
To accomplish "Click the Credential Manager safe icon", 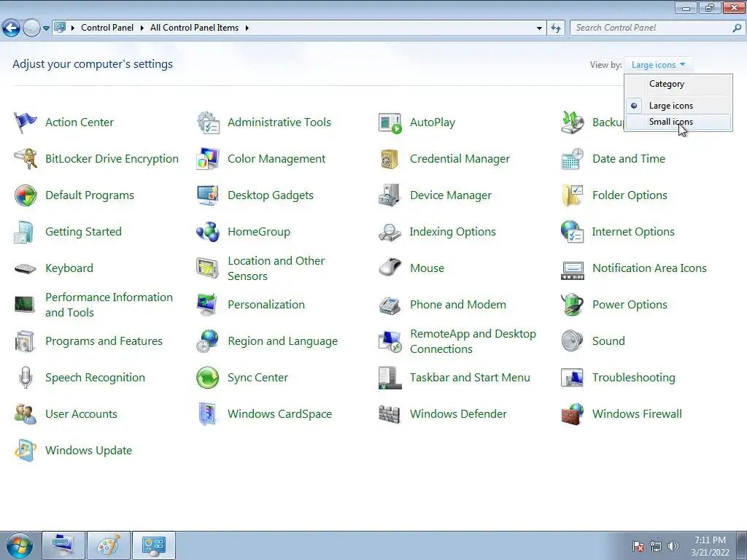I will (390, 159).
